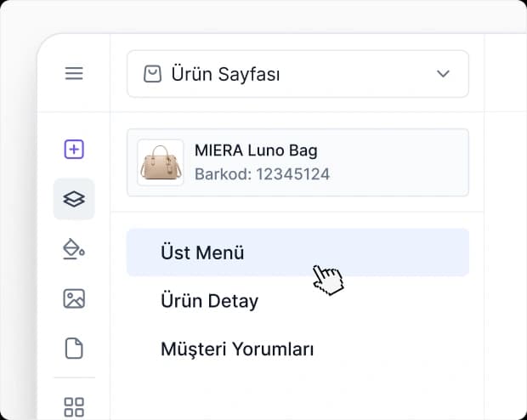Open the Müşteri Yorumları section

(x=237, y=349)
